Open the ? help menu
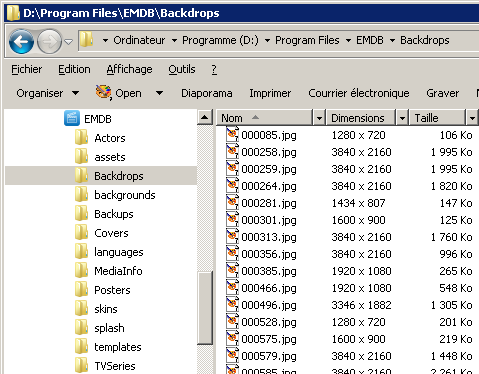The image size is (479, 374). point(214,69)
